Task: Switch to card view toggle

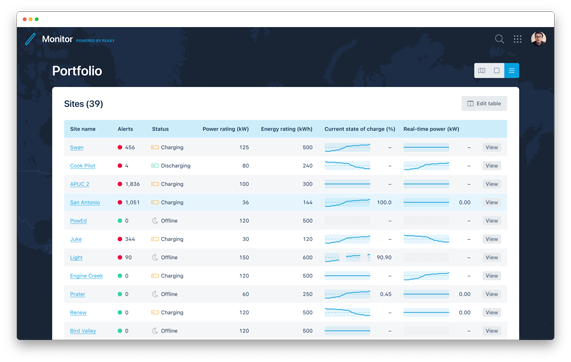Action: click(x=496, y=71)
